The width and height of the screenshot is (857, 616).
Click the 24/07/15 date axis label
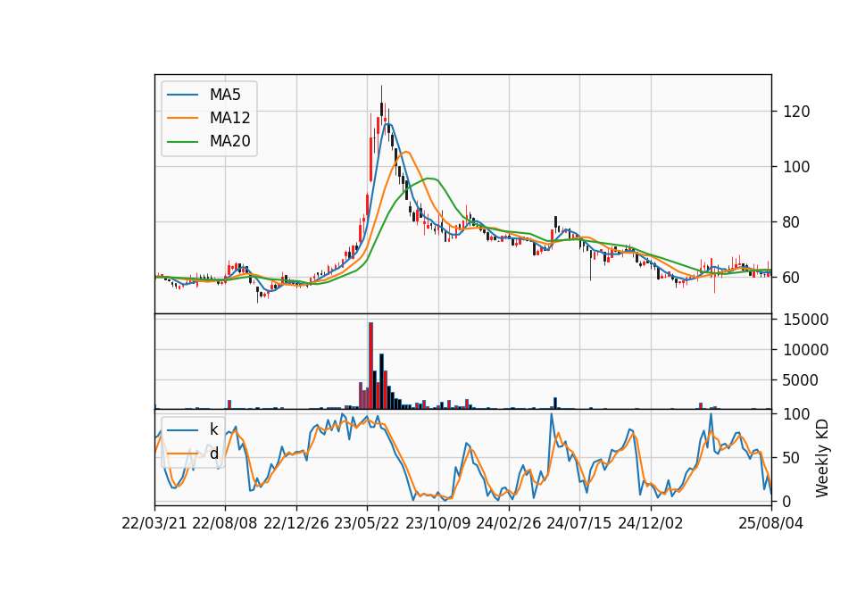point(578,524)
